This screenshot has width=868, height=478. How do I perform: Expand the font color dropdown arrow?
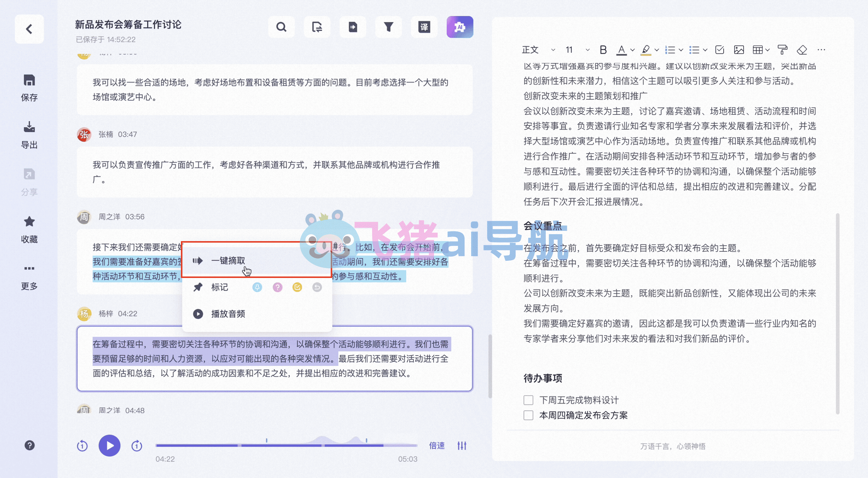632,50
